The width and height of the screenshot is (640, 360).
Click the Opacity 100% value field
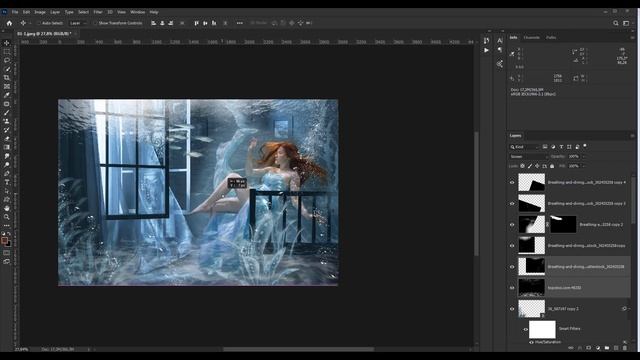pos(573,156)
